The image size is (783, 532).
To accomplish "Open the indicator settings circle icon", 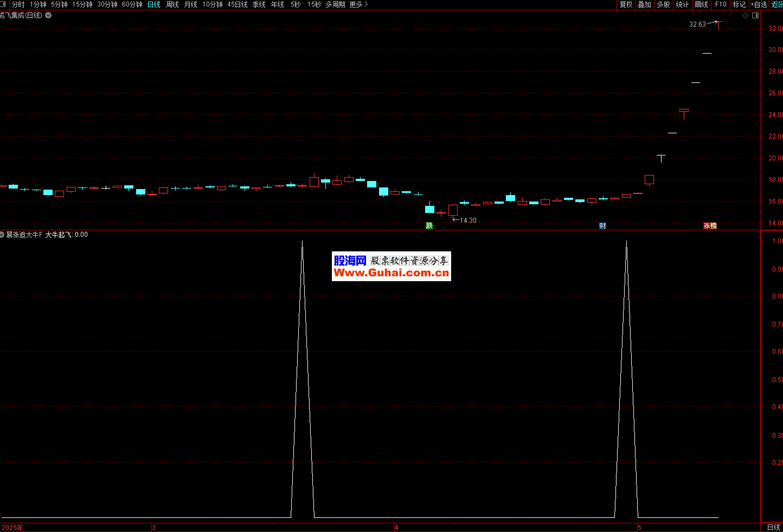I will 2,235.
